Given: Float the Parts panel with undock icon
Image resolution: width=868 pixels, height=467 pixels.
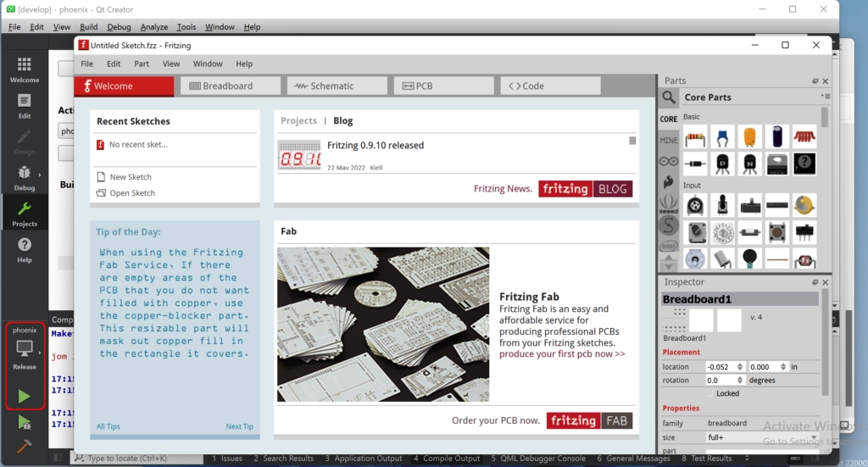Looking at the screenshot, I should click(815, 81).
